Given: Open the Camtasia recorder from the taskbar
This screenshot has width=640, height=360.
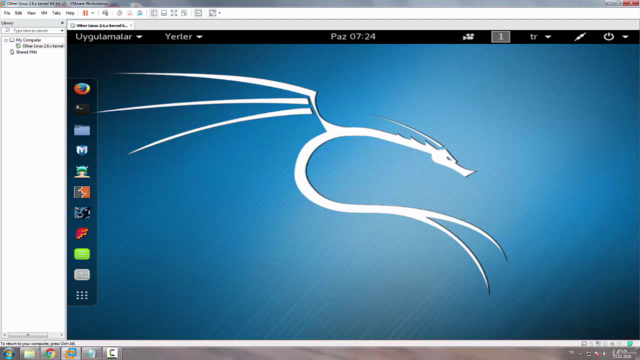Looking at the screenshot, I should coord(112,353).
